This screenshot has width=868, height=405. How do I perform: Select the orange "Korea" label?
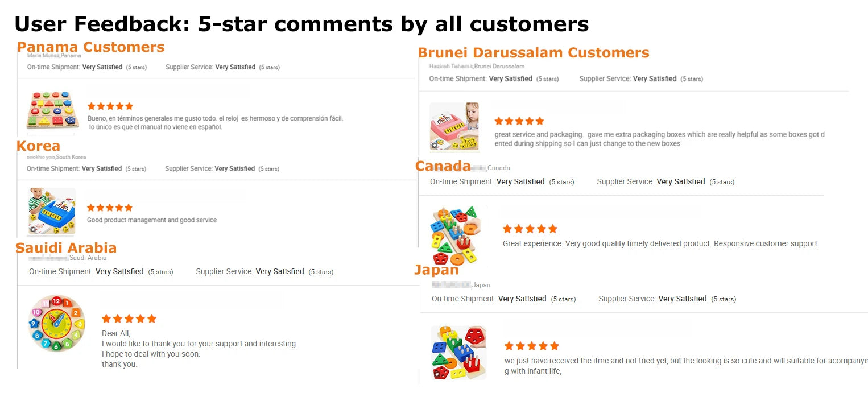38,146
